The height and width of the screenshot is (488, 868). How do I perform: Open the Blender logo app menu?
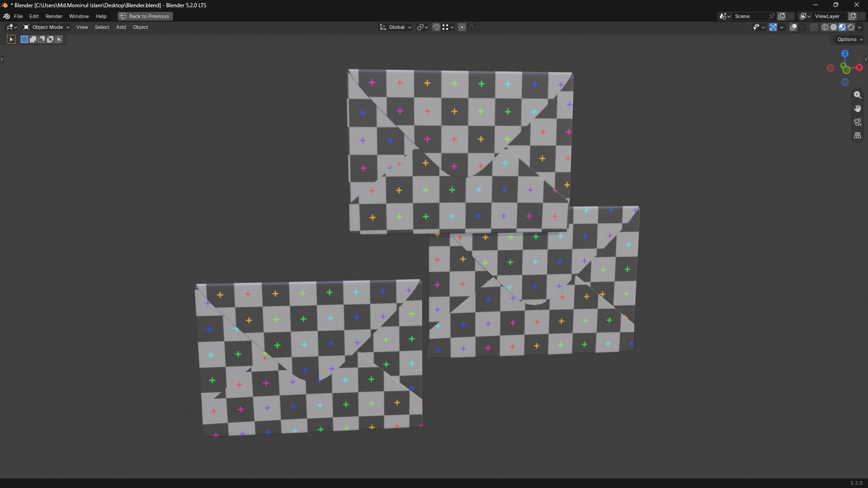pyautogui.click(x=6, y=16)
